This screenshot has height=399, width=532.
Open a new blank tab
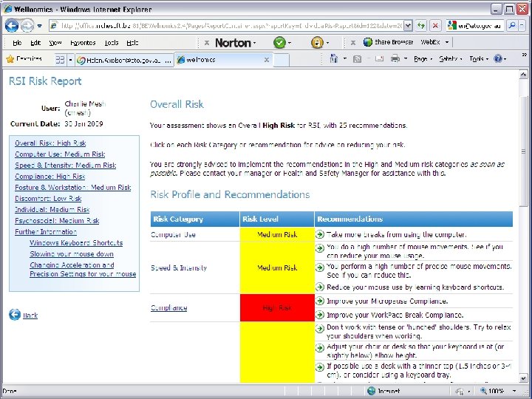(x=282, y=61)
